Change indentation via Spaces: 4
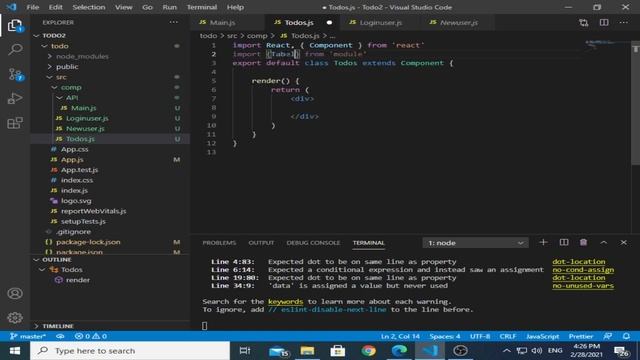 (444, 336)
